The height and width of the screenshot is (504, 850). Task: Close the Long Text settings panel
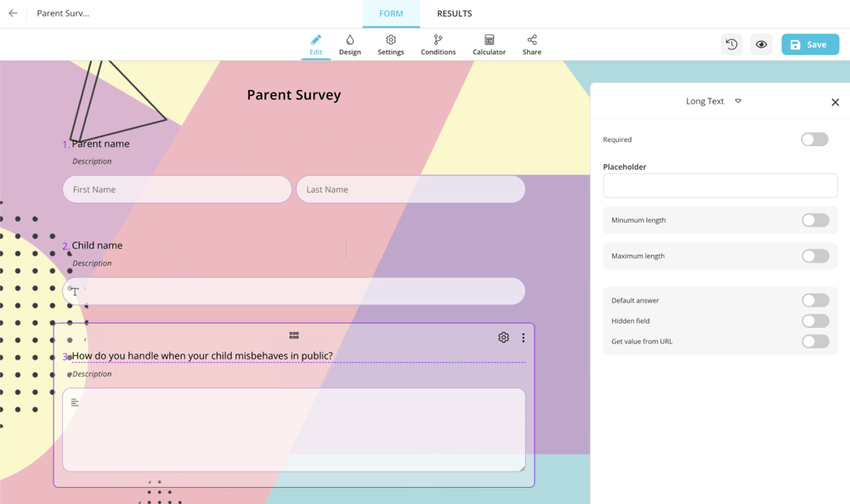coord(835,102)
